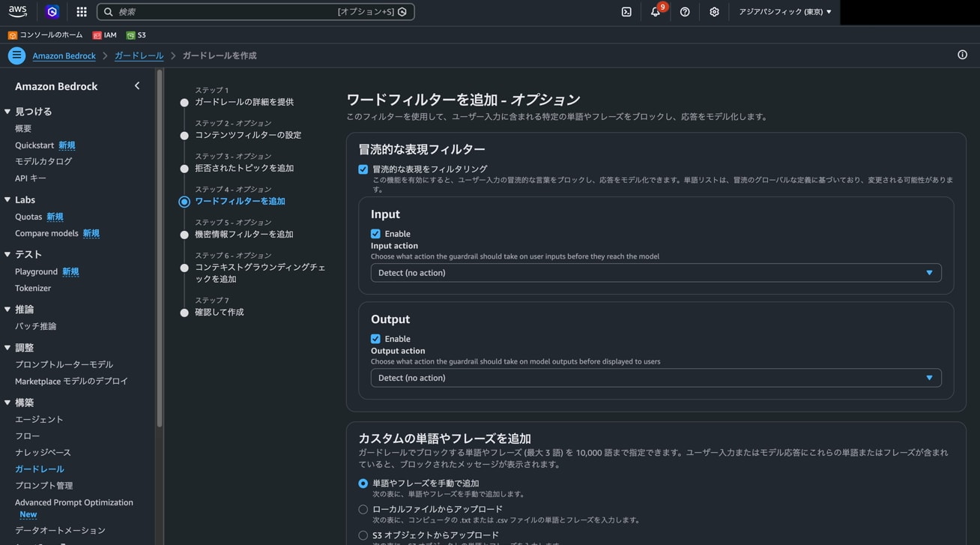Viewport: 980px width, 545px height.
Task: Open フロー in sidebar
Action: click(27, 436)
